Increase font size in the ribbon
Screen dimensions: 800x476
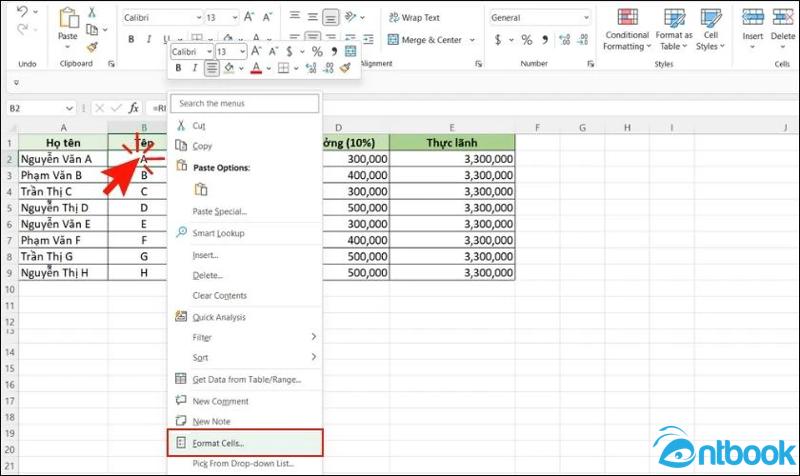[x=248, y=17]
